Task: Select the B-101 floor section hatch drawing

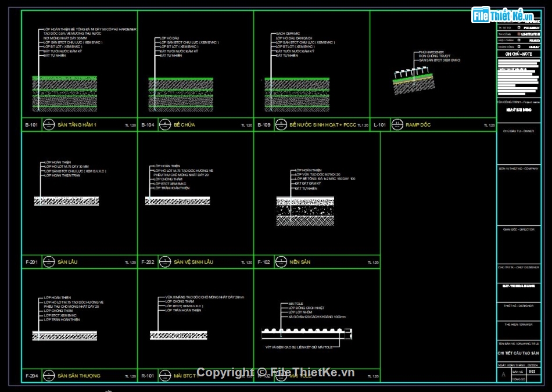Action: 64,94
